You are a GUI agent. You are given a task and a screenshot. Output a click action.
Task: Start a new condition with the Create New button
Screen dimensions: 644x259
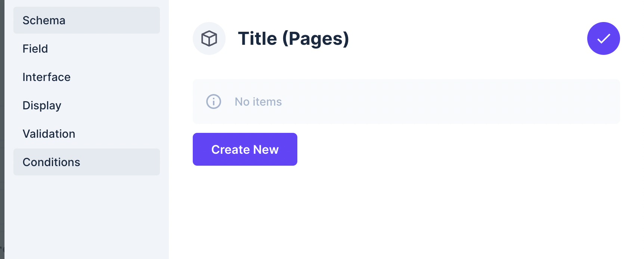(x=245, y=149)
